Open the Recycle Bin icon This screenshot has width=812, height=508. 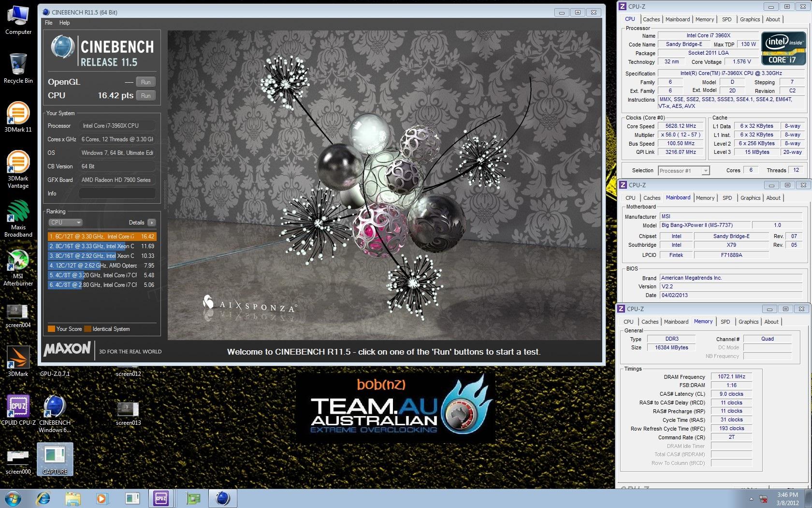click(x=18, y=68)
